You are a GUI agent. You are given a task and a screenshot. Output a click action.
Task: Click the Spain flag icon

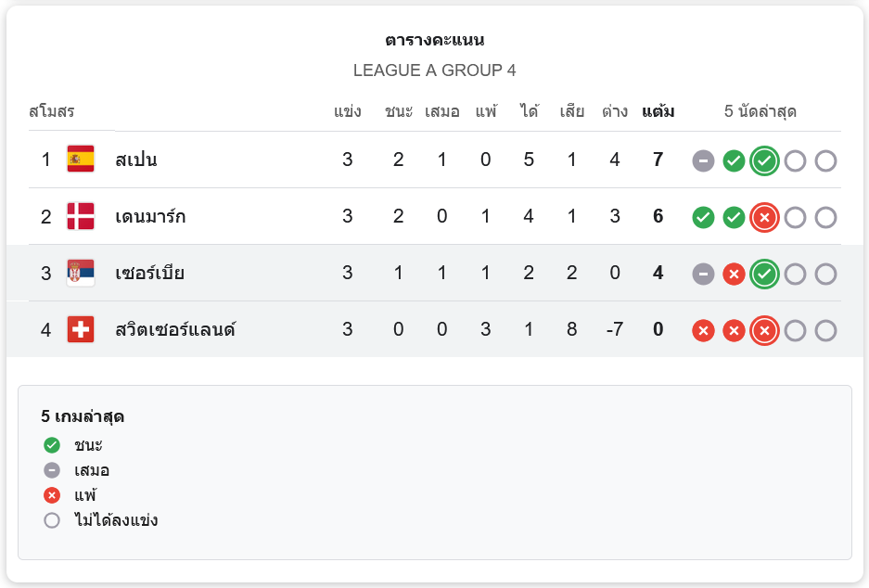coord(81,160)
